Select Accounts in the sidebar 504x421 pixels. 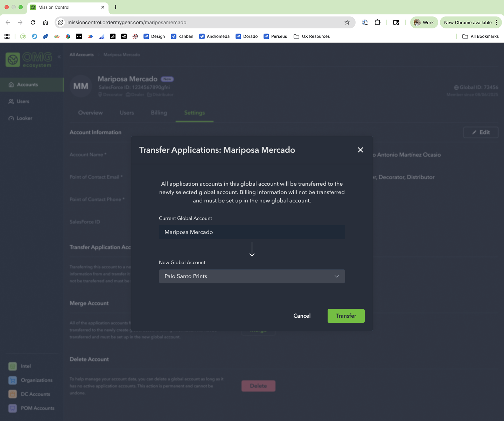click(32, 85)
